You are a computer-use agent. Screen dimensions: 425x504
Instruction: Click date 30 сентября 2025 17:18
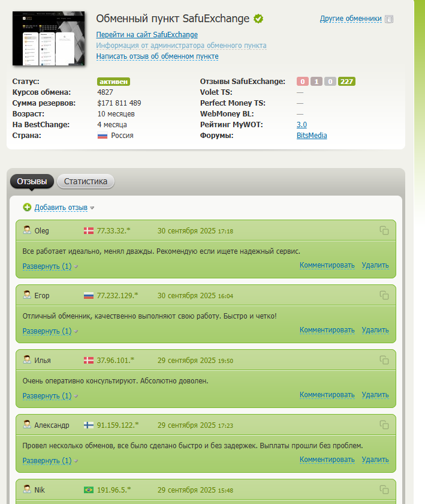195,231
